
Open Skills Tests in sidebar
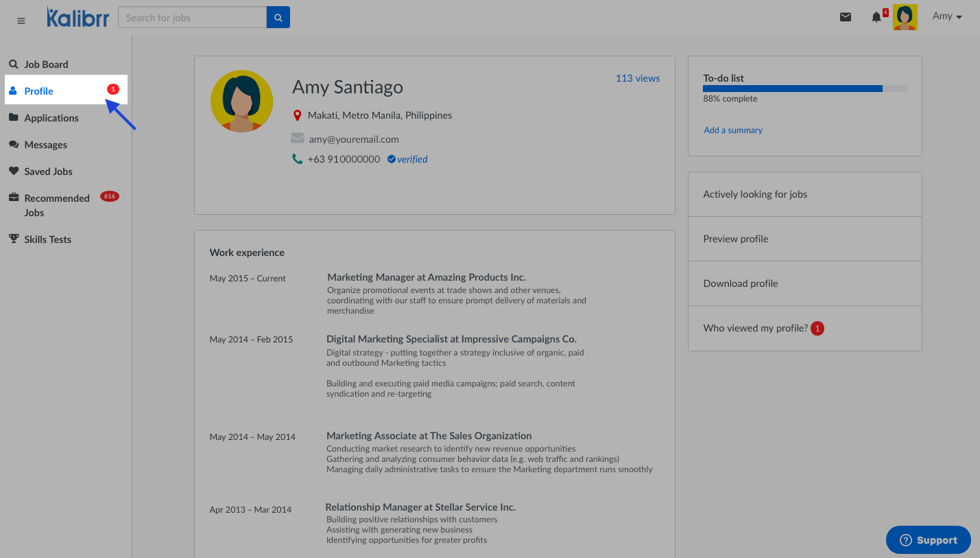click(x=47, y=240)
